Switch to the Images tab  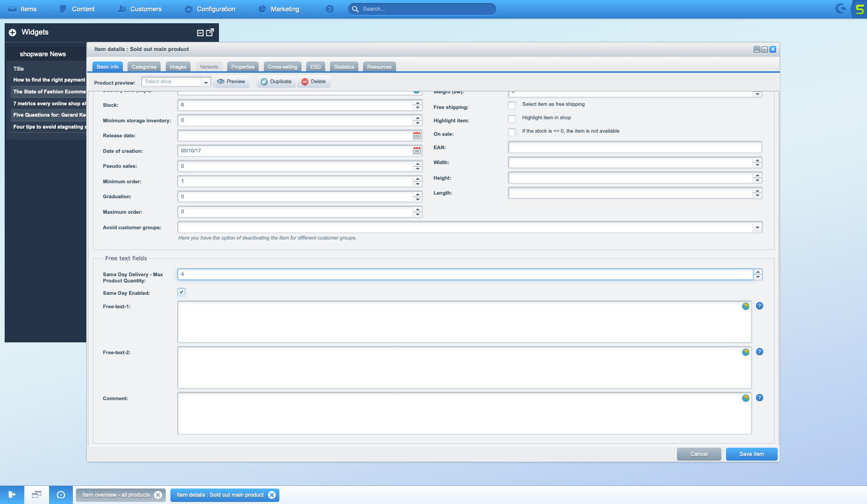coord(178,67)
